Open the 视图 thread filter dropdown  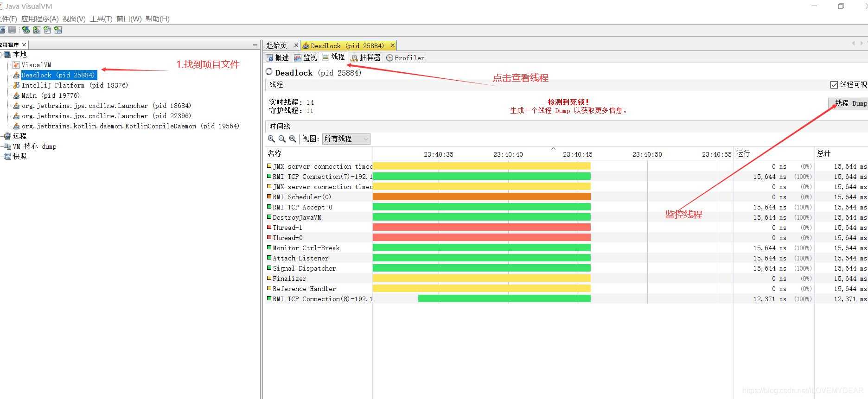point(346,139)
